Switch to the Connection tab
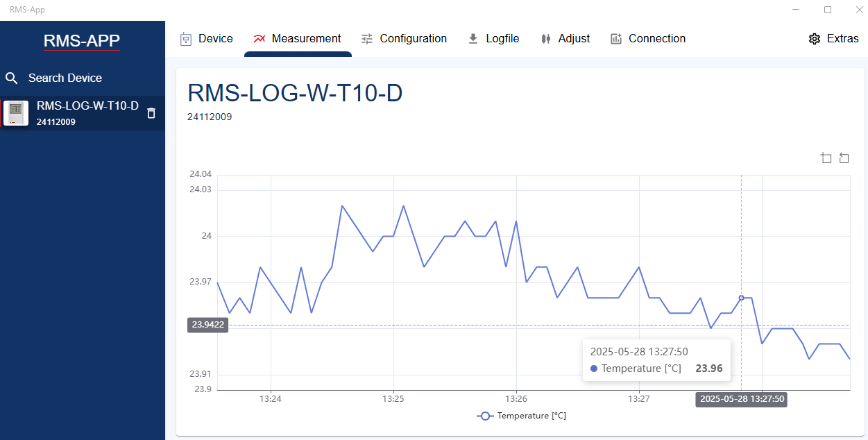Image resolution: width=868 pixels, height=440 pixels. point(648,39)
